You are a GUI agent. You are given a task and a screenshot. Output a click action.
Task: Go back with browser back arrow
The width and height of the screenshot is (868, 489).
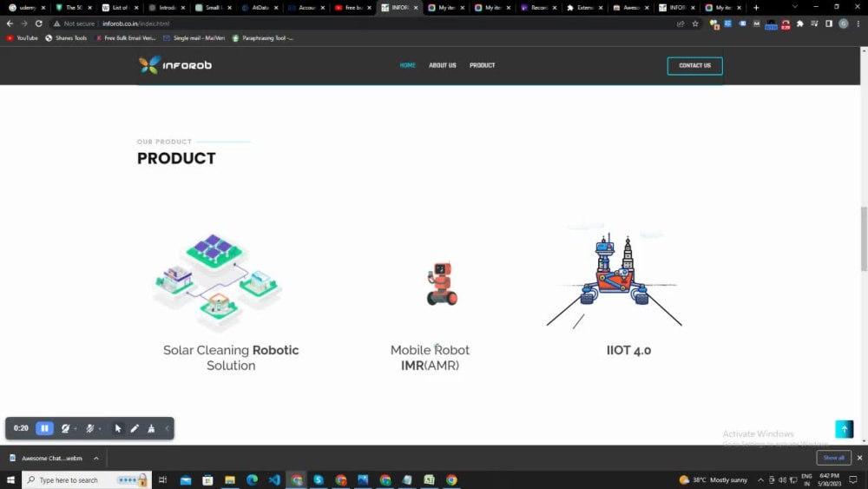point(10,23)
